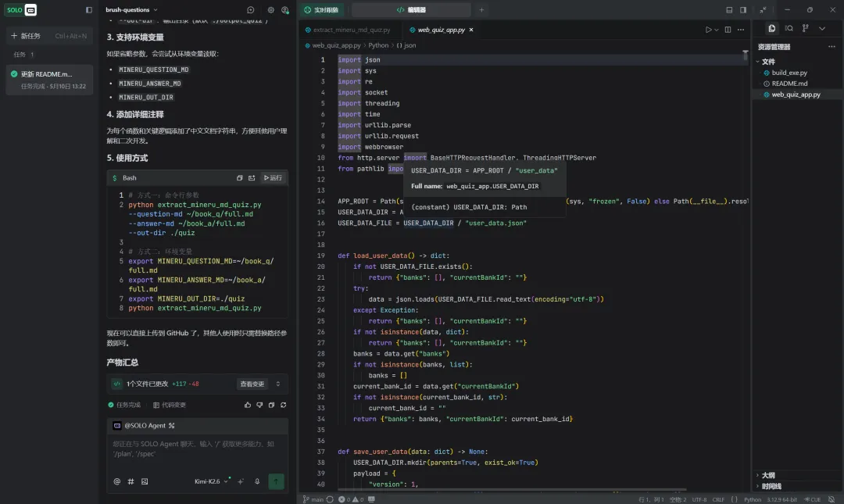Open the Kimi-K2.6 model dropdown
Screen dimensions: 844x504
coord(211,481)
